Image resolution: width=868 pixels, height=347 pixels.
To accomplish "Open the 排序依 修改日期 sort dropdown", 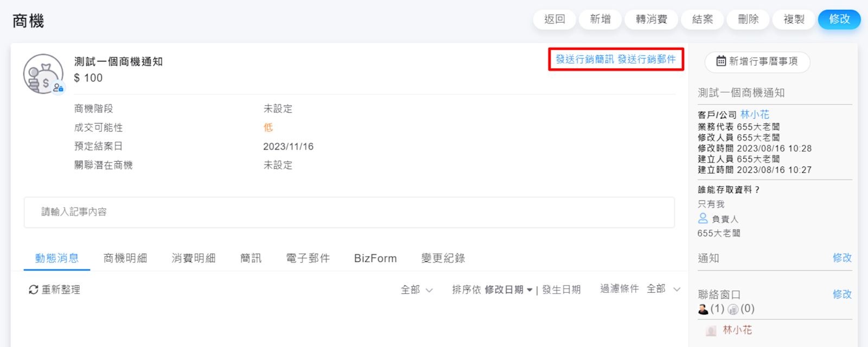I will click(508, 290).
